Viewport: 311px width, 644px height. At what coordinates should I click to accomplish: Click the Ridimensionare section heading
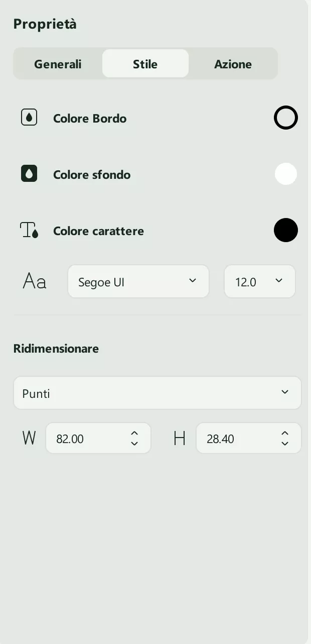[x=56, y=348]
